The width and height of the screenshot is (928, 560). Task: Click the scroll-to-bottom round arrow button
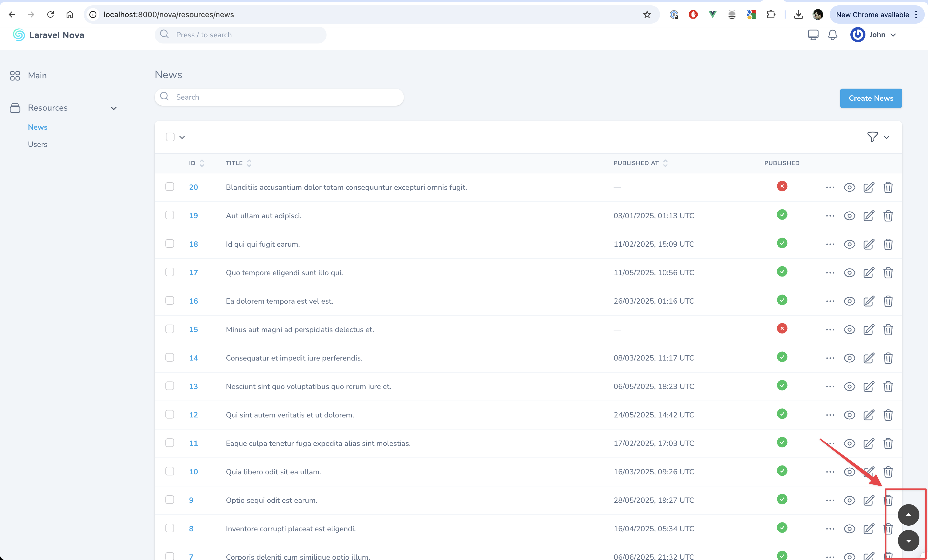(x=908, y=540)
